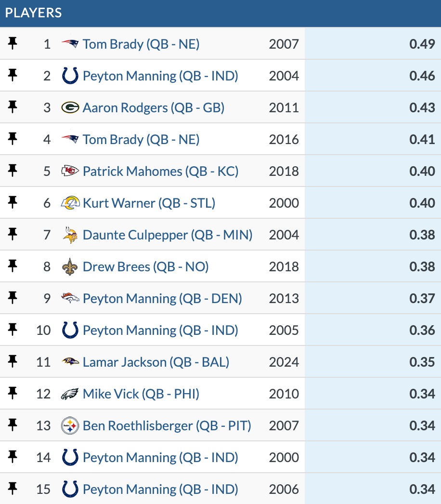The height and width of the screenshot is (504, 441).
Task: Click the Broncos logo beside Peyton Manning
Action: click(70, 298)
